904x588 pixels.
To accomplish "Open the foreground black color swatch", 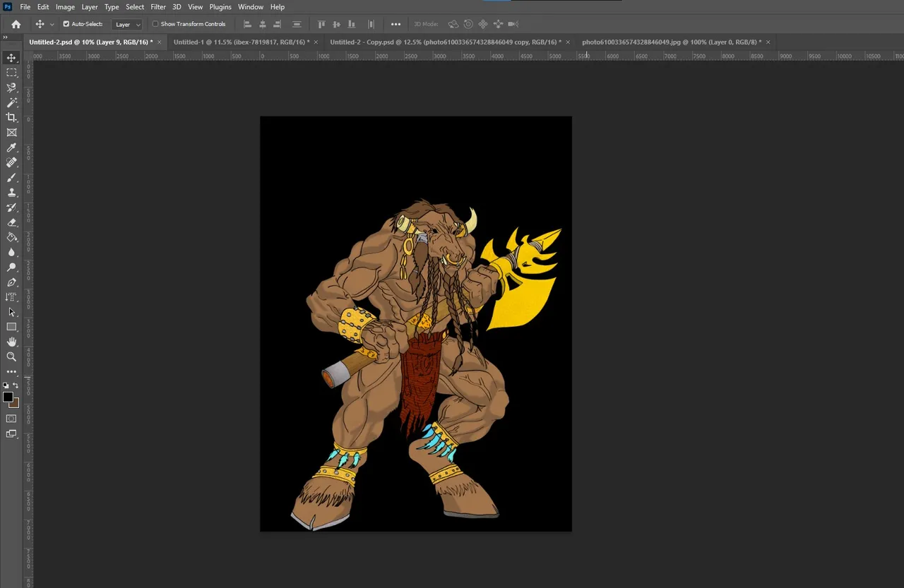I will (x=8, y=397).
